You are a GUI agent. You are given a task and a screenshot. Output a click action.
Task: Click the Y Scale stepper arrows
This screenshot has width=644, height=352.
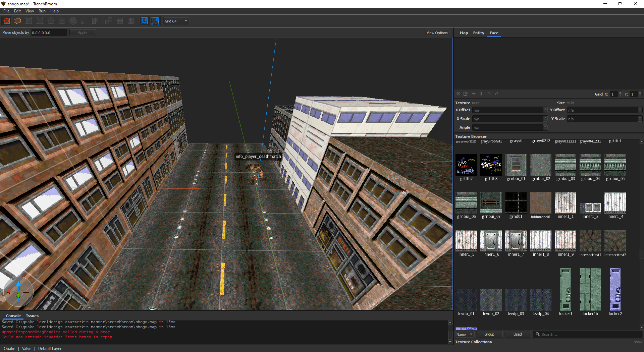click(x=640, y=119)
